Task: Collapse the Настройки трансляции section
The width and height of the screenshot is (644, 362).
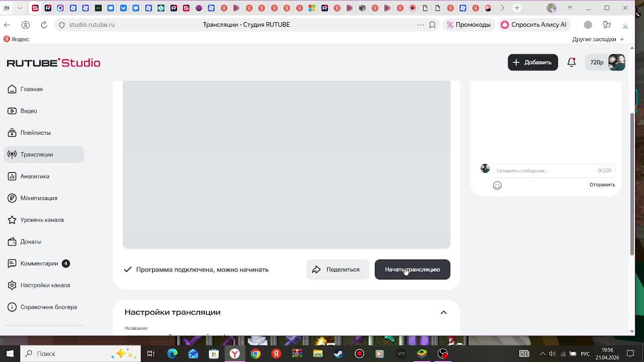Action: tap(443, 312)
